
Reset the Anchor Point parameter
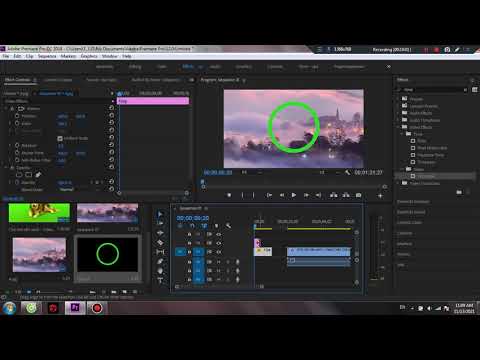(111, 153)
